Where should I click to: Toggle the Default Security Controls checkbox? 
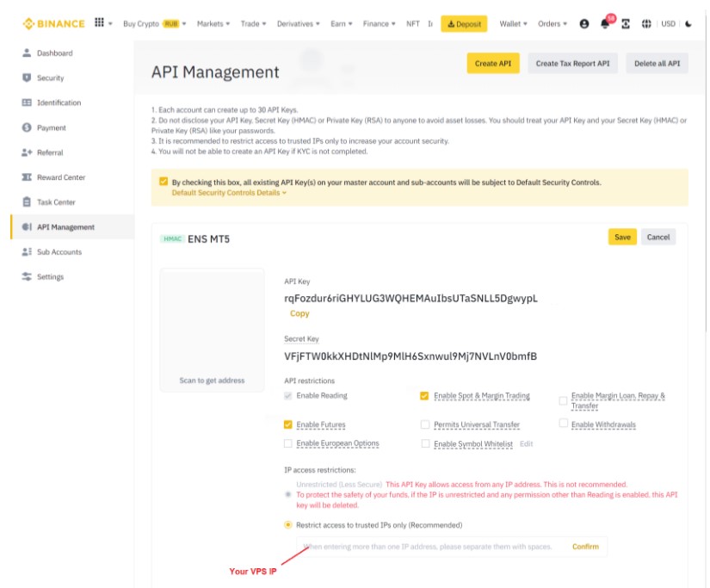pos(164,182)
